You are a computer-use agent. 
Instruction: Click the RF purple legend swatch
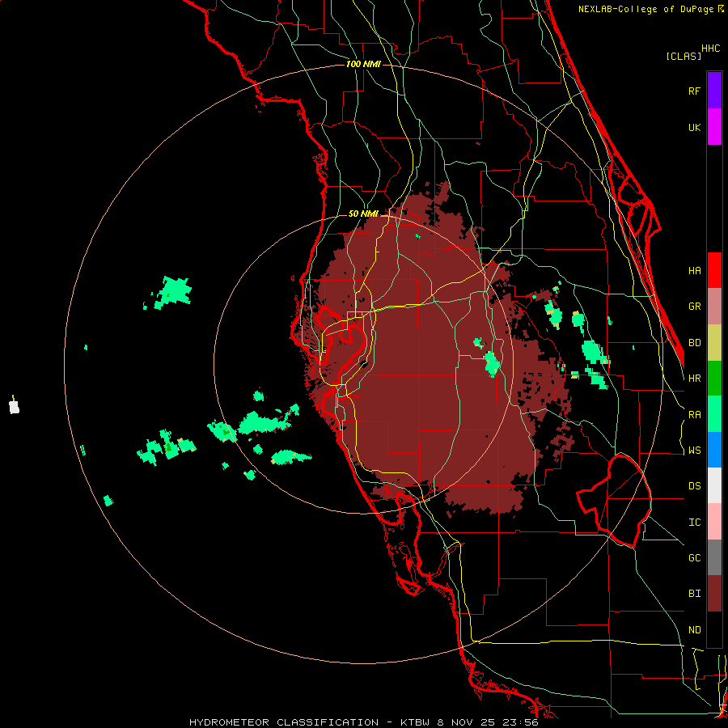(x=714, y=91)
